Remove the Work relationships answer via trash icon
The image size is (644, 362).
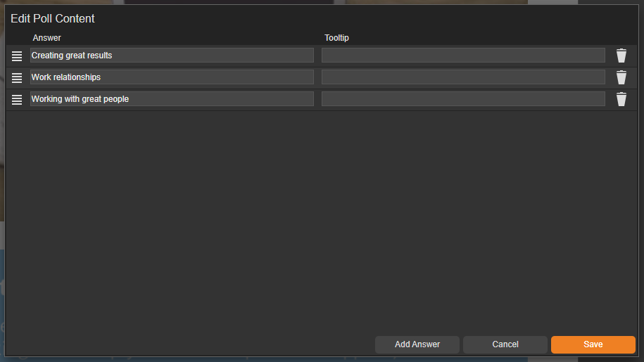pyautogui.click(x=621, y=77)
